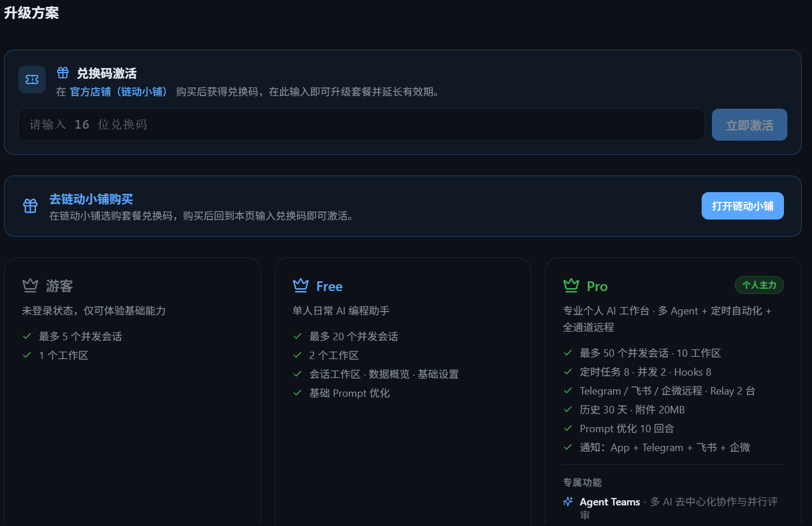Screen dimensions: 812x526
Task: Click checkmark beside 定时任务 8
Action: (x=568, y=372)
